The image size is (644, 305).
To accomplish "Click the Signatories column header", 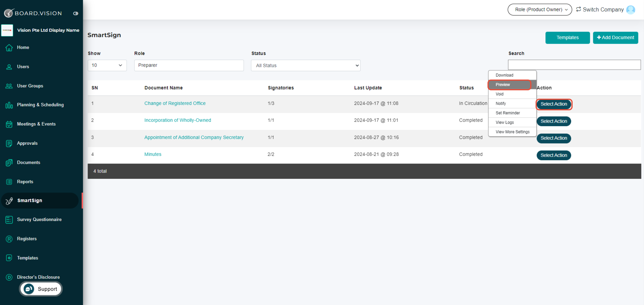I will (x=281, y=88).
